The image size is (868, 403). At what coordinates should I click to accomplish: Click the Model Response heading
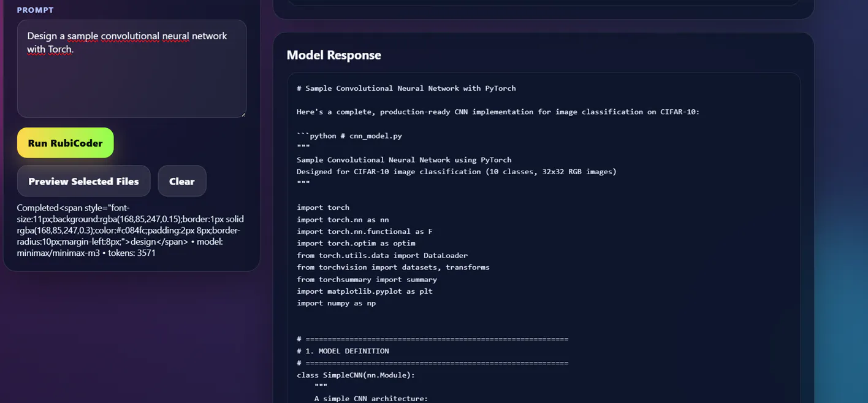pyautogui.click(x=333, y=55)
